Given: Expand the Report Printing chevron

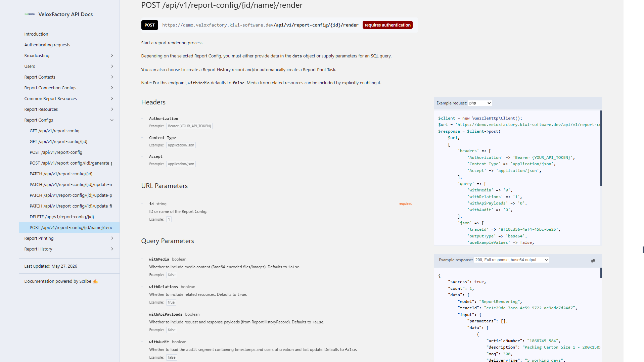Looking at the screenshot, I should tap(112, 238).
